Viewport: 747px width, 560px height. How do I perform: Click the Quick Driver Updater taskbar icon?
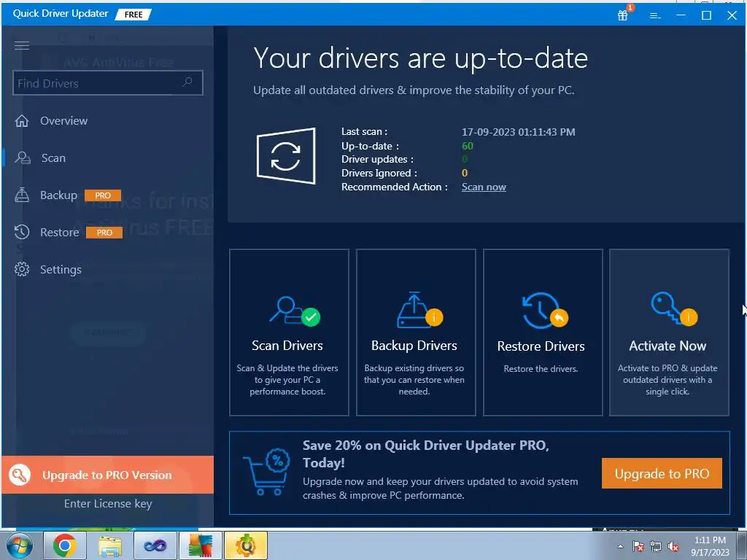coord(245,545)
